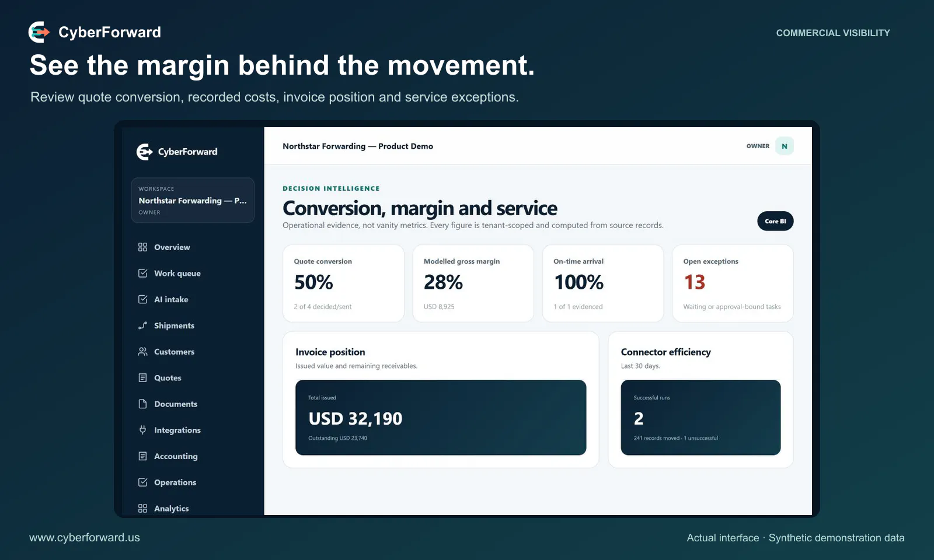Viewport: 934px width, 560px height.
Task: Click the Accounting ledger icon
Action: [x=142, y=456]
